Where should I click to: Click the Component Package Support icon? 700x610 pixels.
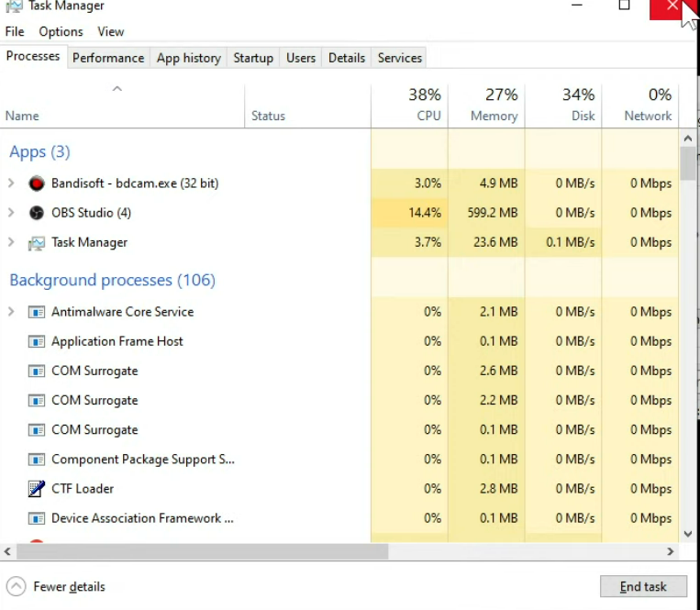(37, 460)
